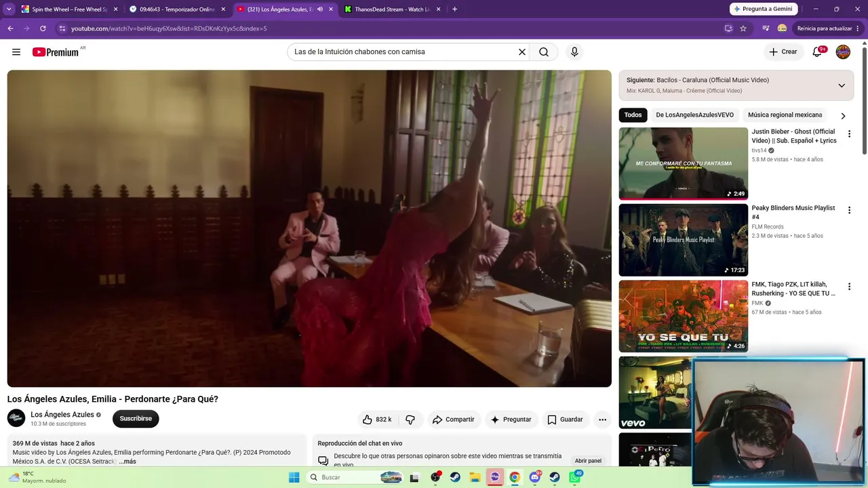
Task: Open the Task View taskbar icon
Action: click(x=414, y=477)
